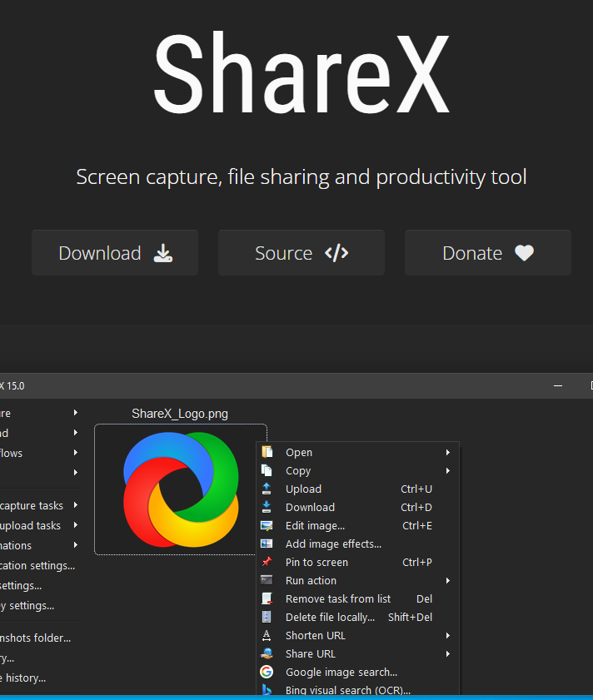Expand the 'flows' sidebar submenu arrow
This screenshot has height=700, width=593.
pyautogui.click(x=76, y=452)
